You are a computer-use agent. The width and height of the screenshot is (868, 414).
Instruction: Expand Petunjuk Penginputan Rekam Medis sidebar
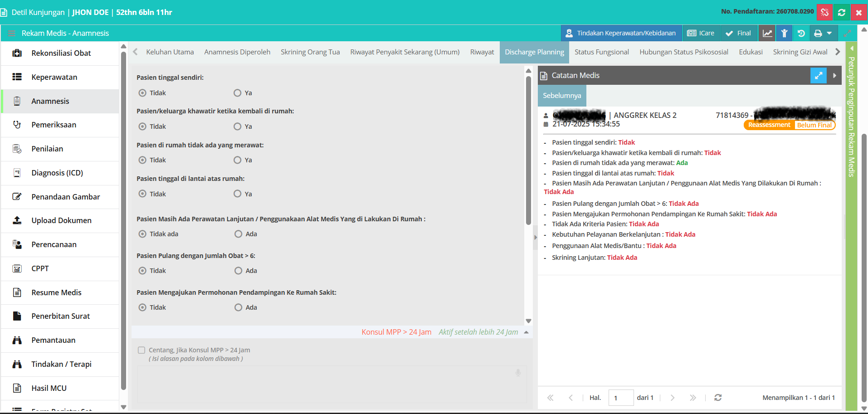click(x=851, y=48)
